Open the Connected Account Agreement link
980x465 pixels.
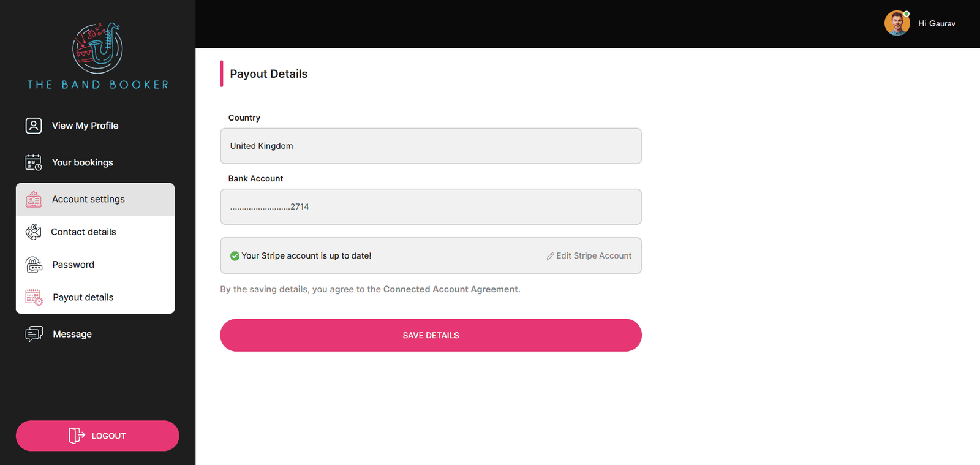(451, 289)
